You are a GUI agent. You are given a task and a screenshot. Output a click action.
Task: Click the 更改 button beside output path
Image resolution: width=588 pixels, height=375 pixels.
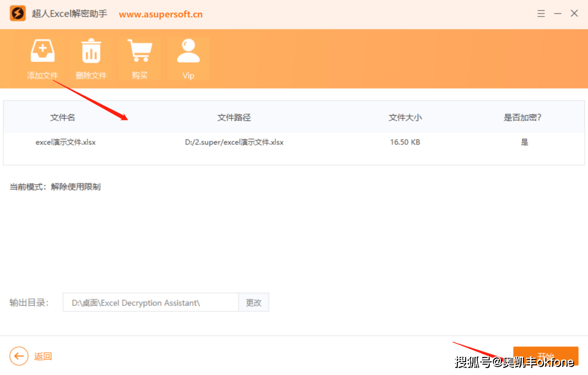(x=253, y=303)
